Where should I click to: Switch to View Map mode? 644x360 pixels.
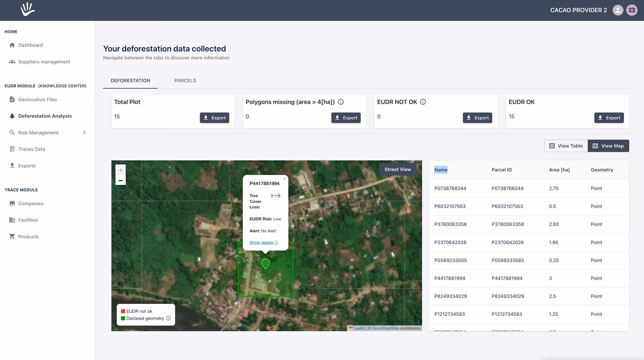(x=608, y=146)
